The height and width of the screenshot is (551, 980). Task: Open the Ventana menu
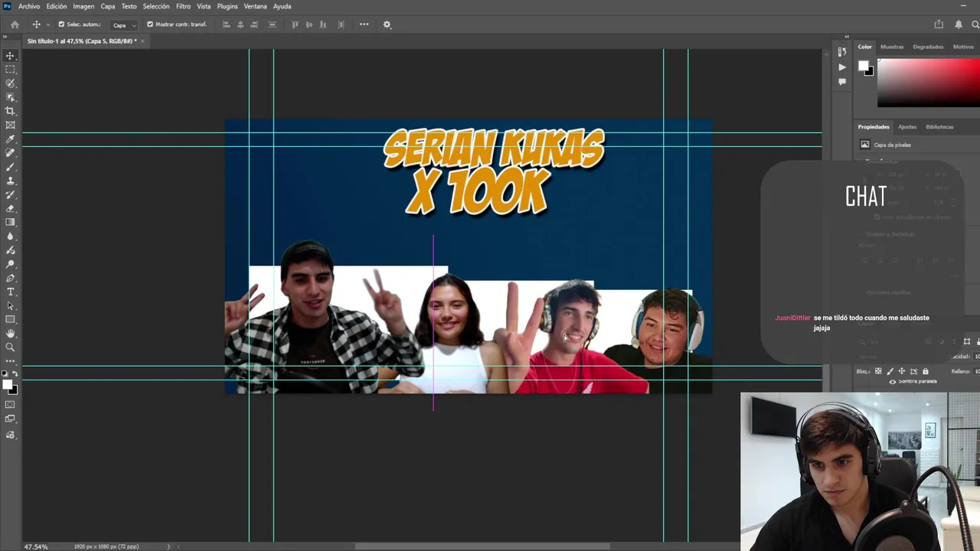pos(256,6)
